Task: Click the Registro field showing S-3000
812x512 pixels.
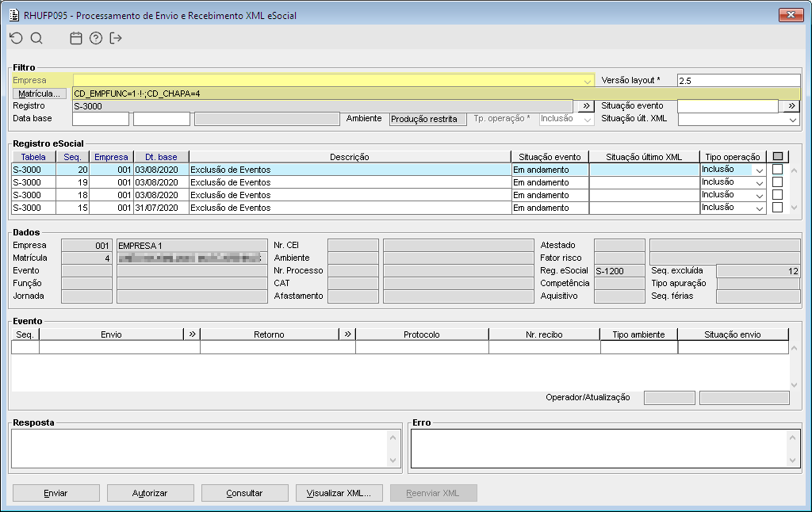Action: click(323, 106)
